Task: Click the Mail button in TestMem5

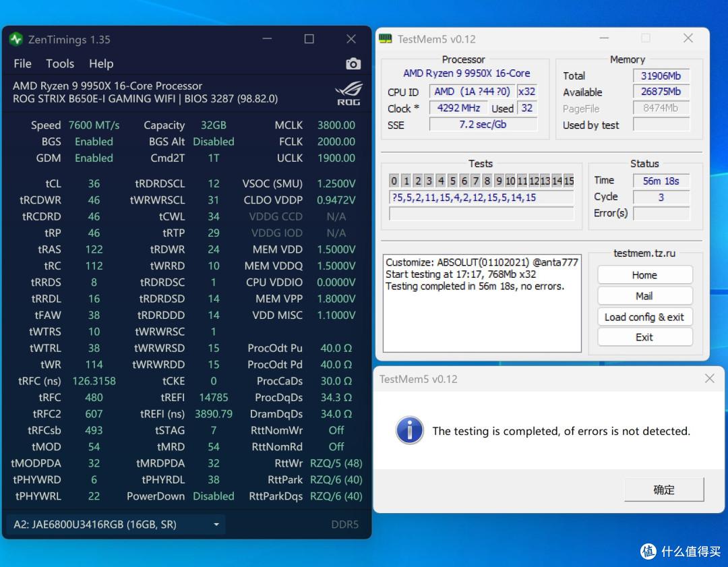Action: (x=644, y=296)
